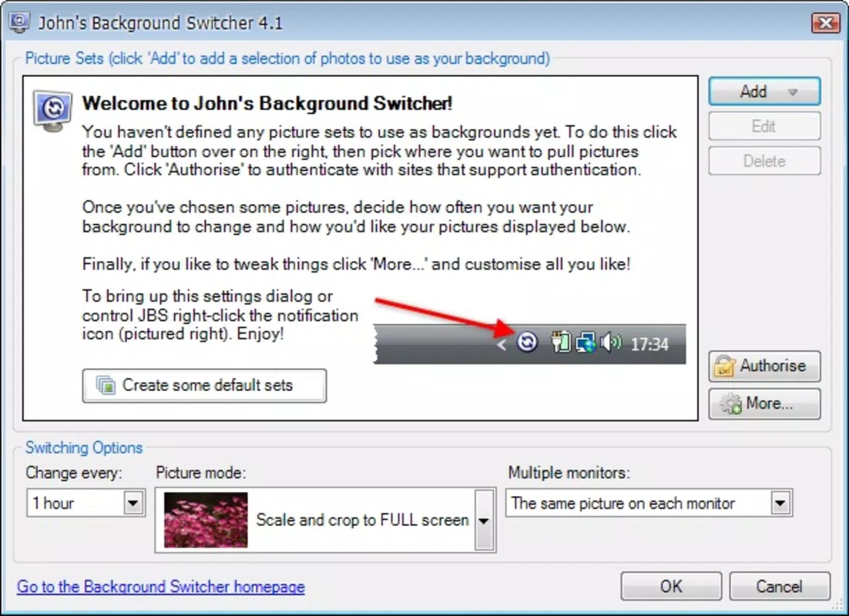849x616 pixels.
Task: Select the '1 hour' interval field
Action: point(86,503)
